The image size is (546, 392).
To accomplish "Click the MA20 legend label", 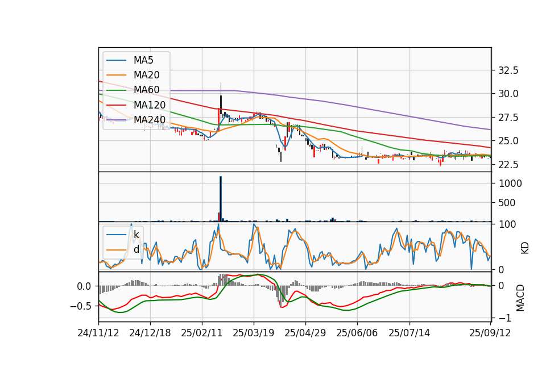I will (x=146, y=75).
